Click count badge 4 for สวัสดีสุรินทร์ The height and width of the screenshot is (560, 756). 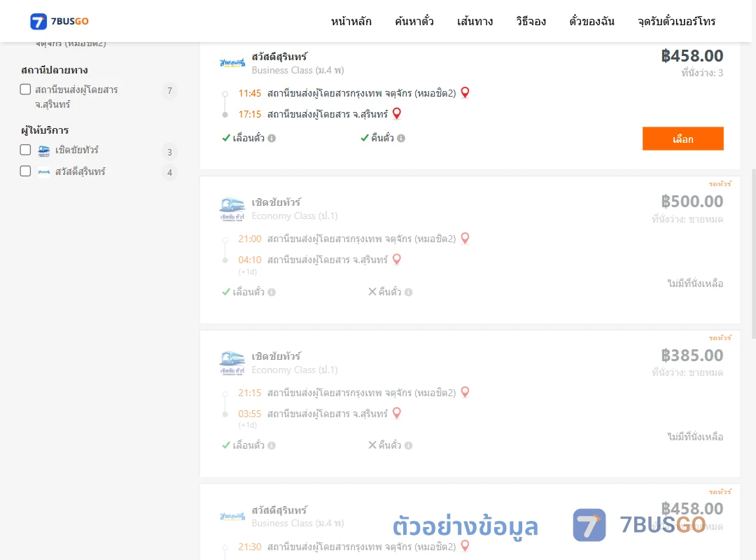tap(169, 172)
